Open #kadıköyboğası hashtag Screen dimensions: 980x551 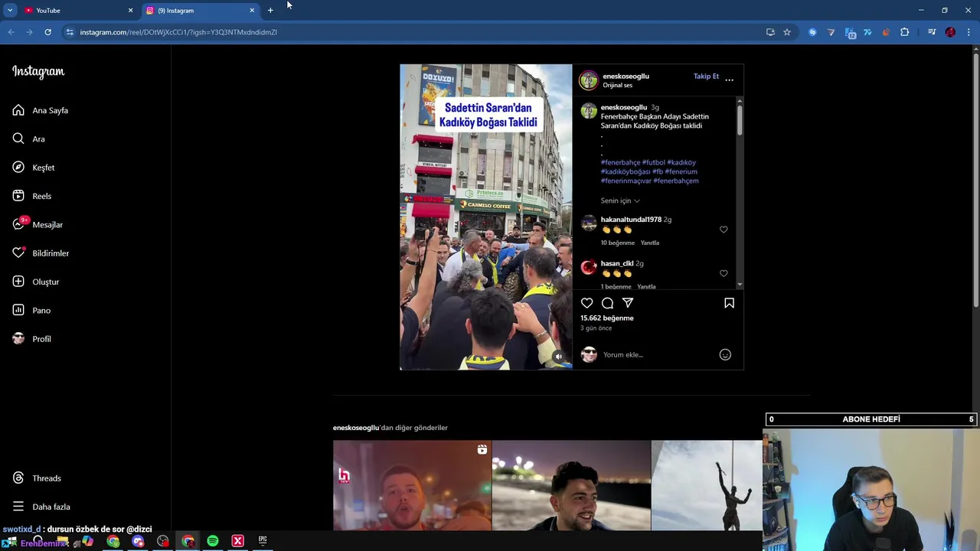[626, 171]
